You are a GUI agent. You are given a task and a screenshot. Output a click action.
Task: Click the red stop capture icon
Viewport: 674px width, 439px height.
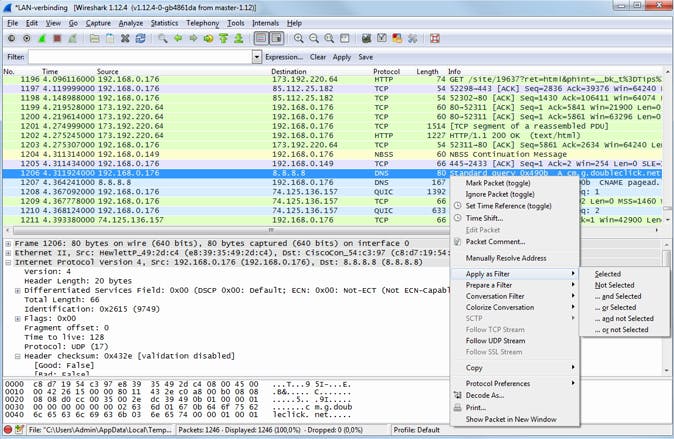click(57, 39)
